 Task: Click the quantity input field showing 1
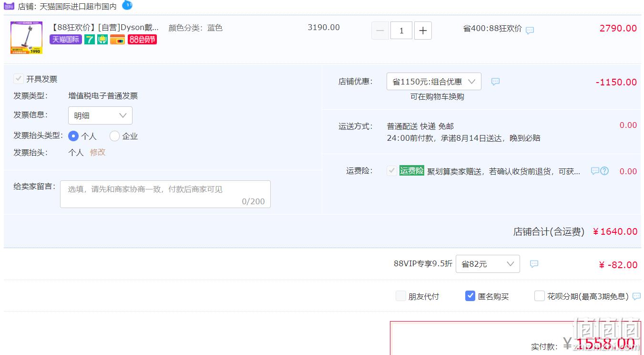(x=401, y=31)
